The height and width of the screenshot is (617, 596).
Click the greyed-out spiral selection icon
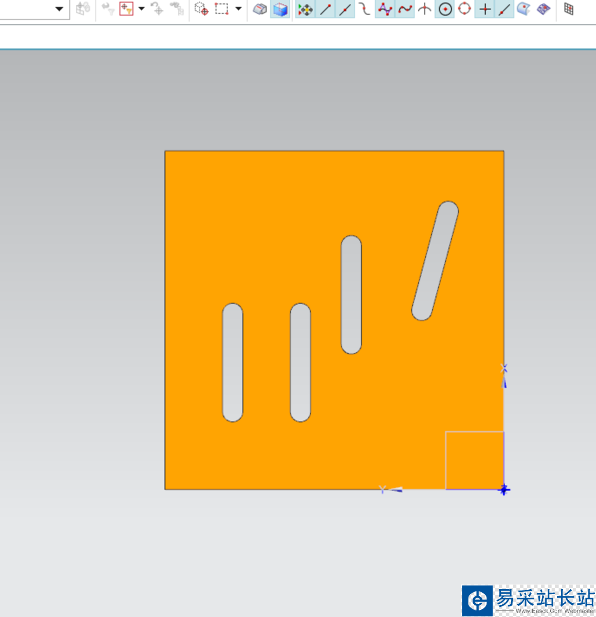(x=177, y=9)
